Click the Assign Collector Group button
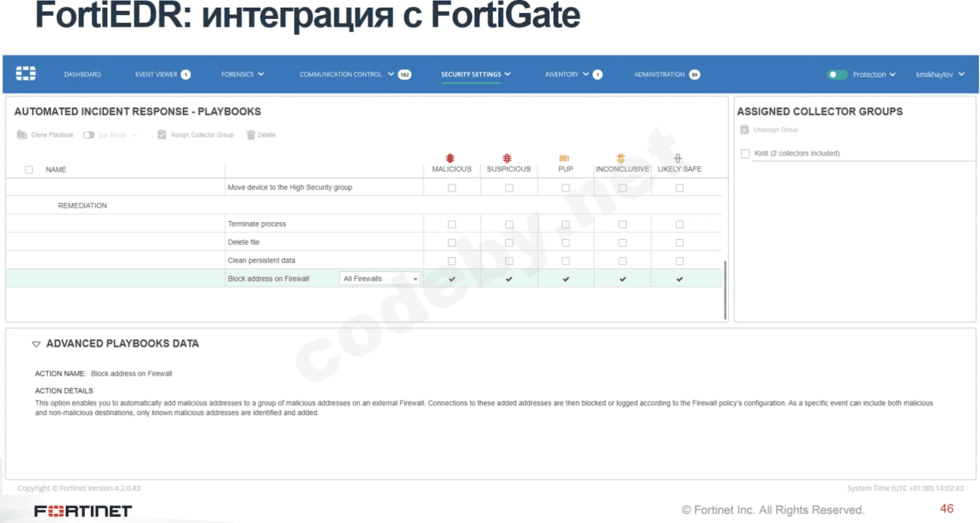The height and width of the screenshot is (523, 980). (195, 135)
